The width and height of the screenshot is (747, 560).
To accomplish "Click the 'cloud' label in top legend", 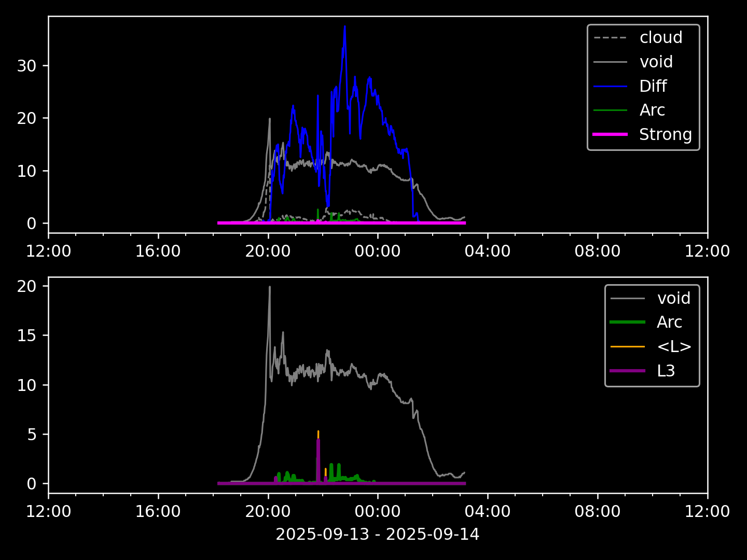I will (x=660, y=38).
